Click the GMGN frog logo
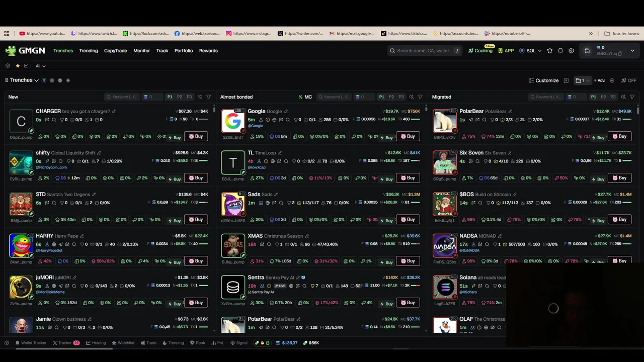The image size is (644, 362). [11, 51]
